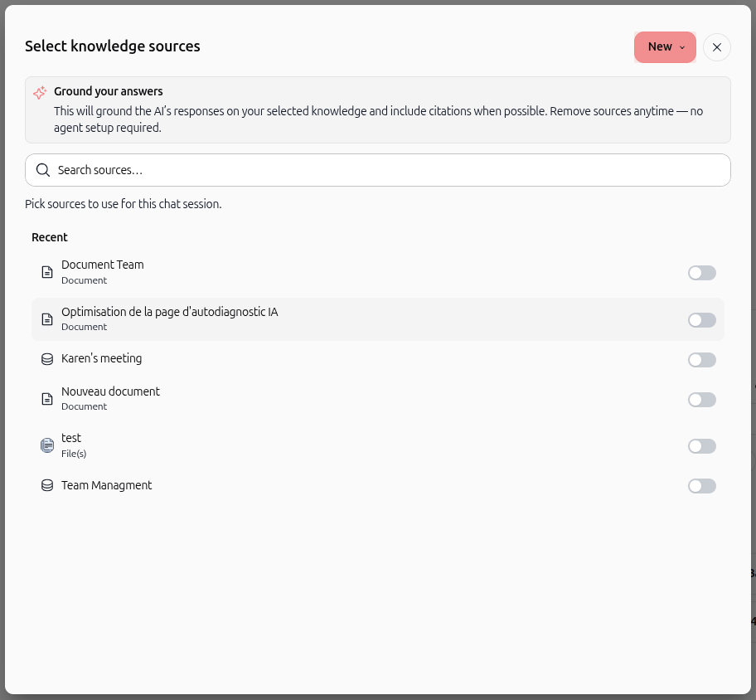Click the magnifier icon in the search box
The height and width of the screenshot is (700, 756).
43,170
